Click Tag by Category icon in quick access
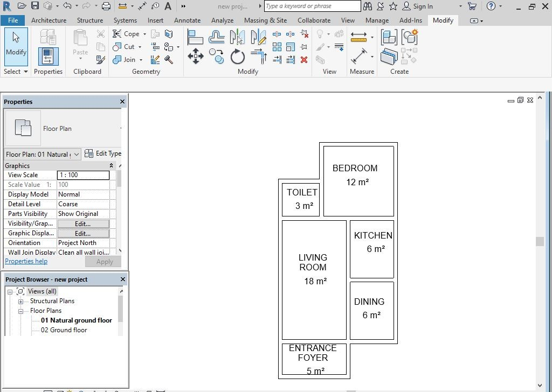Viewport: 552px width, 392px height. tap(155, 6)
